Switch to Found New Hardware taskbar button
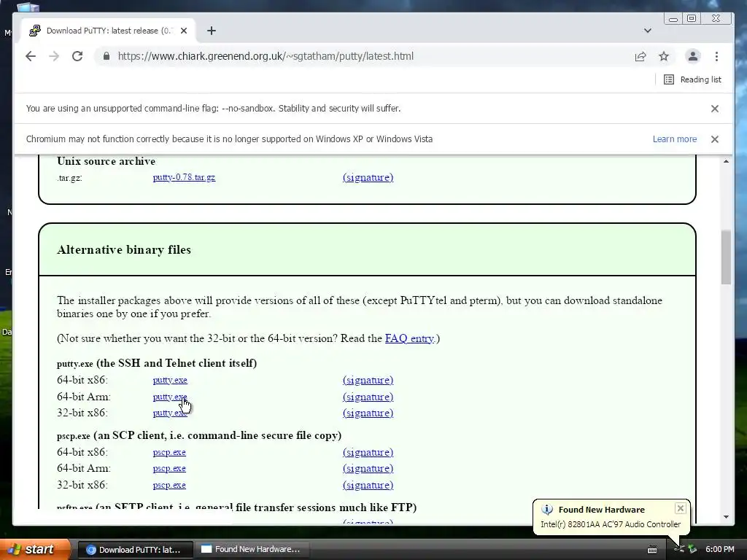 251,550
